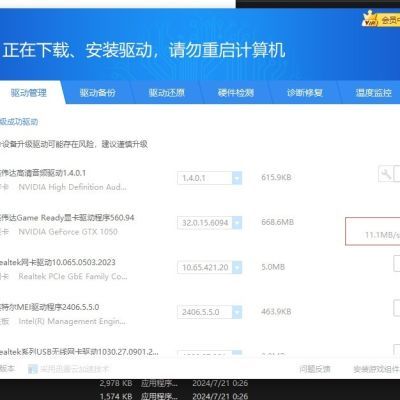The image size is (400, 400).
Task: Click the 668.6MB size value
Action: coord(278,222)
